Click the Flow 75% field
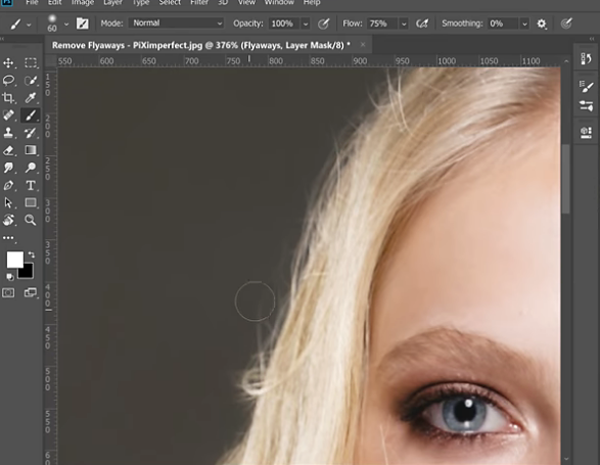Viewport: 600px width, 465px height. (383, 24)
